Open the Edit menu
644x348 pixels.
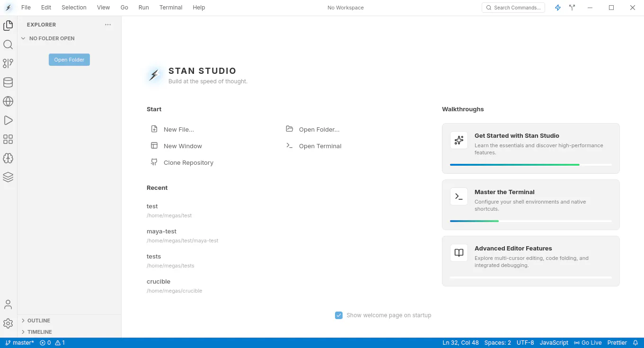pos(46,8)
